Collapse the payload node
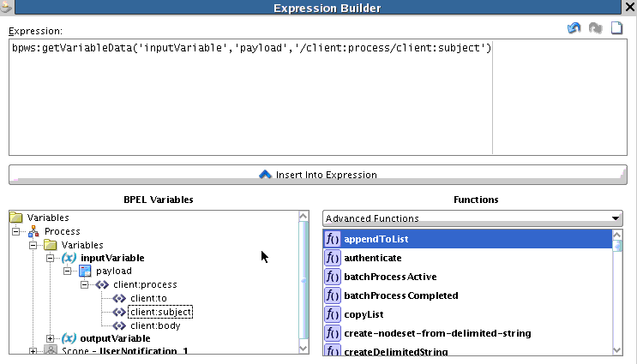This screenshot has width=637, height=364. [67, 271]
